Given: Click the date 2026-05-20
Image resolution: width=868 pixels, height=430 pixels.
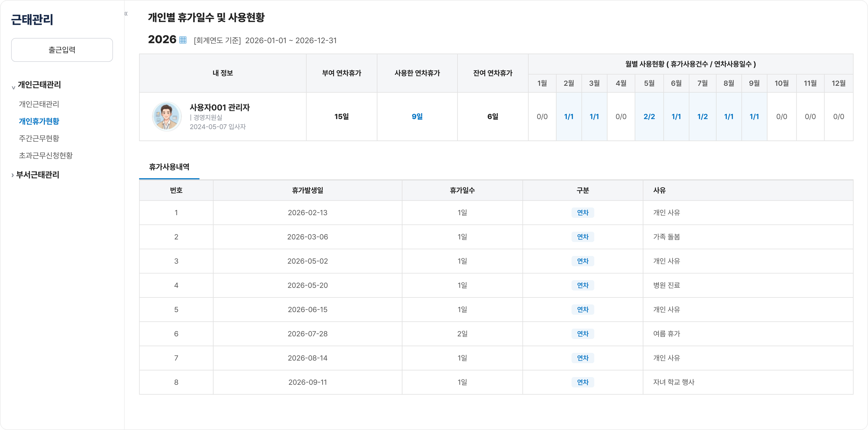Looking at the screenshot, I should pyautogui.click(x=308, y=286).
